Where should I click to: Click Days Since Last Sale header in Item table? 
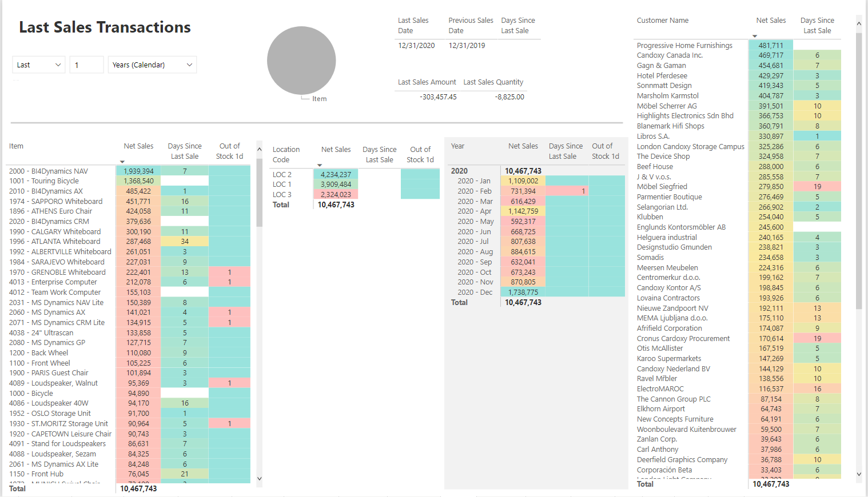(185, 151)
